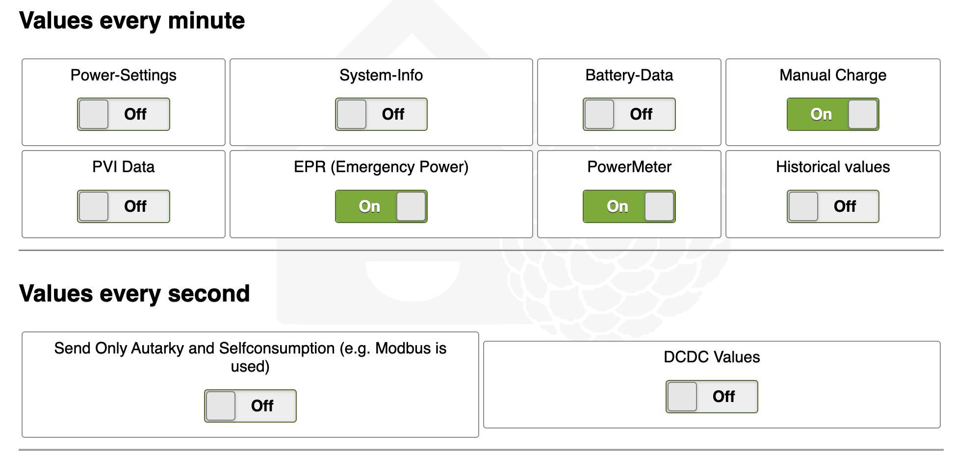Disable the Manual Charge toggle
This screenshot has width=980, height=453.
pyautogui.click(x=833, y=114)
